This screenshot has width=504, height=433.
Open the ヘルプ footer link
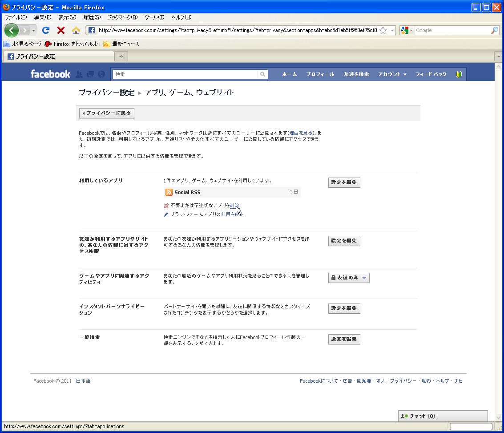coord(442,381)
